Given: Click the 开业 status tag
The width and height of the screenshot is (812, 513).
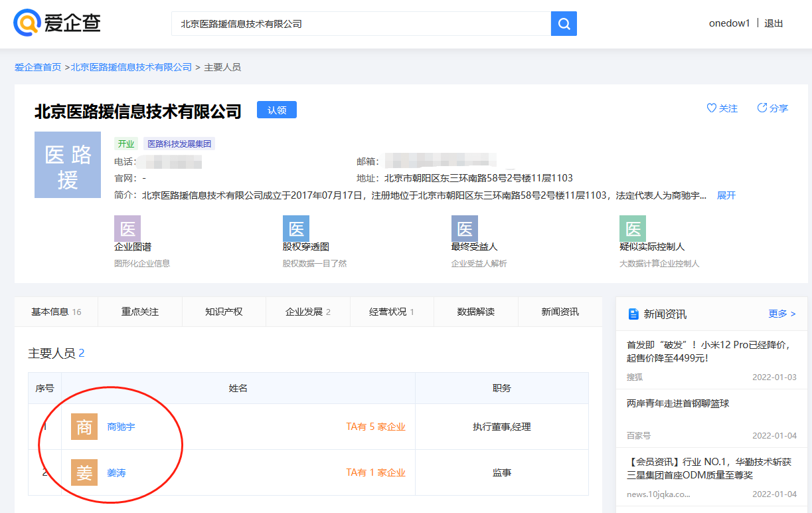Looking at the screenshot, I should pyautogui.click(x=126, y=144).
